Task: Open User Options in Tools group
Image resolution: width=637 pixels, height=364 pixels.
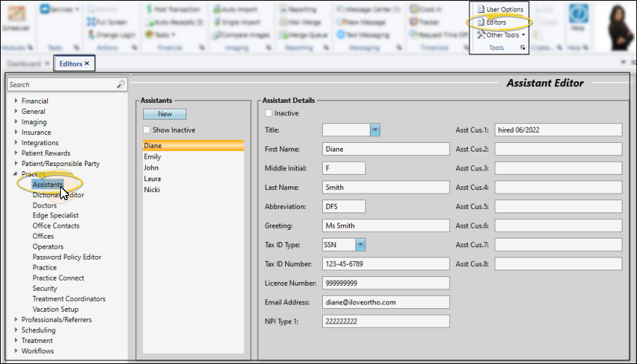Action: pos(500,9)
